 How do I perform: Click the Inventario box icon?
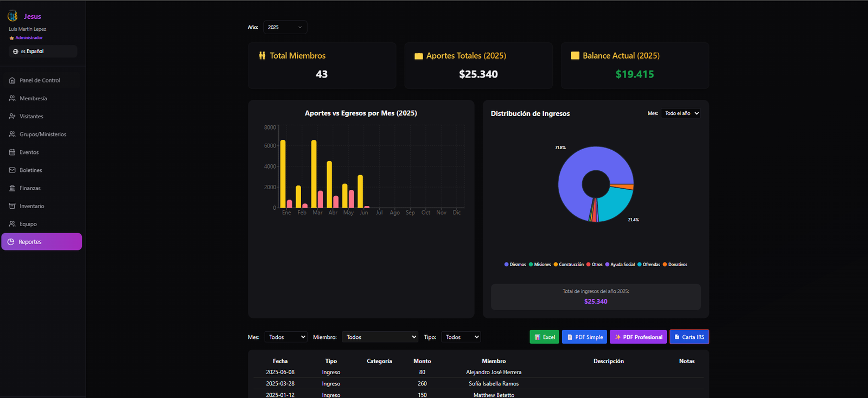coord(12,206)
